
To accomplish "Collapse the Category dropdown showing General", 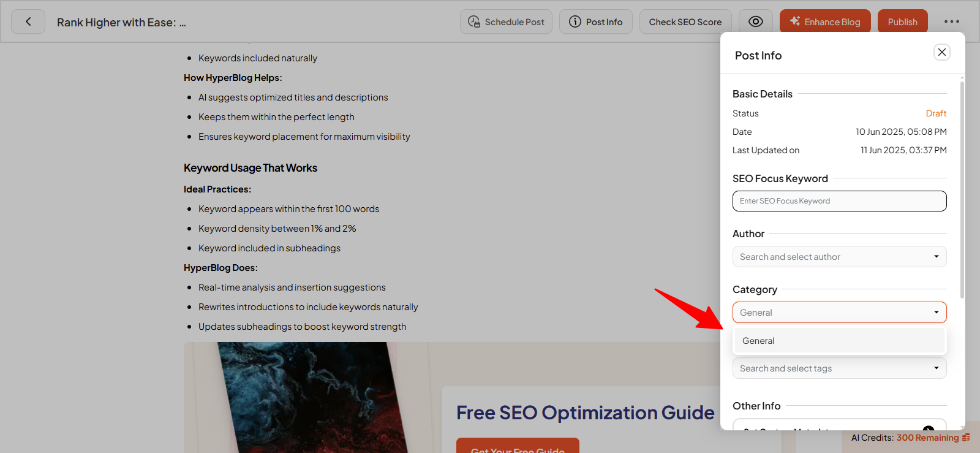I will [x=840, y=313].
